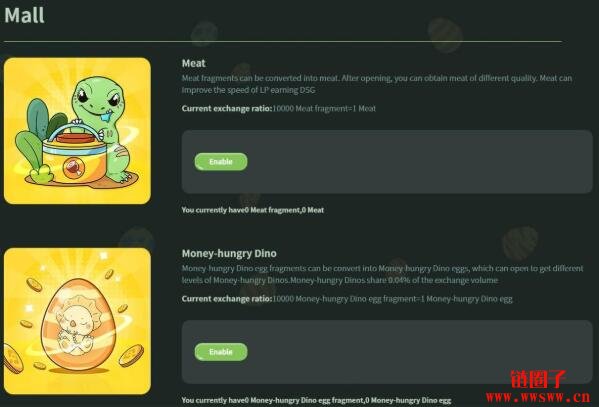Image resolution: width=599 pixels, height=407 pixels.
Task: Click the faded egg watermark at the top right
Action: (445, 34)
